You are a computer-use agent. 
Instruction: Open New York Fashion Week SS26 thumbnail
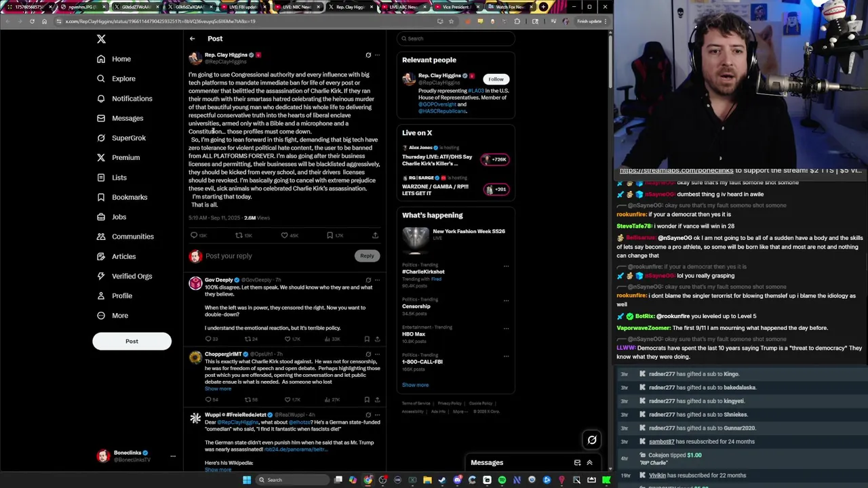coord(416,239)
